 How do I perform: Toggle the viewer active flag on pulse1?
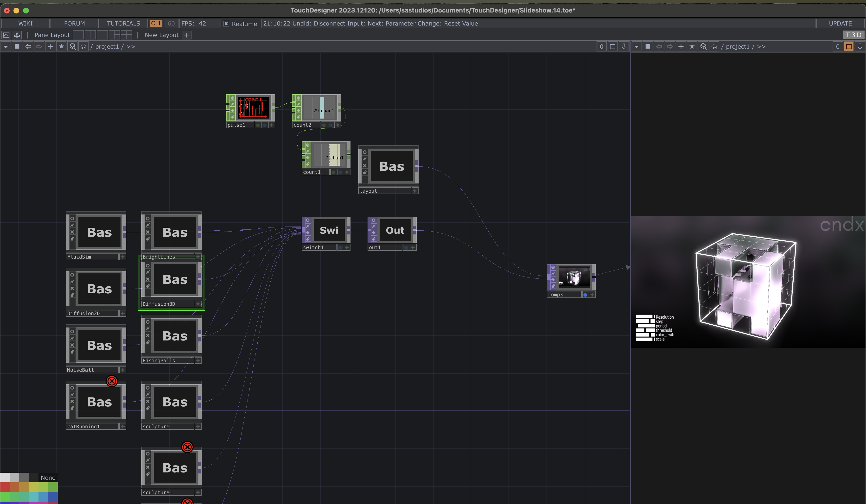pyautogui.click(x=233, y=98)
